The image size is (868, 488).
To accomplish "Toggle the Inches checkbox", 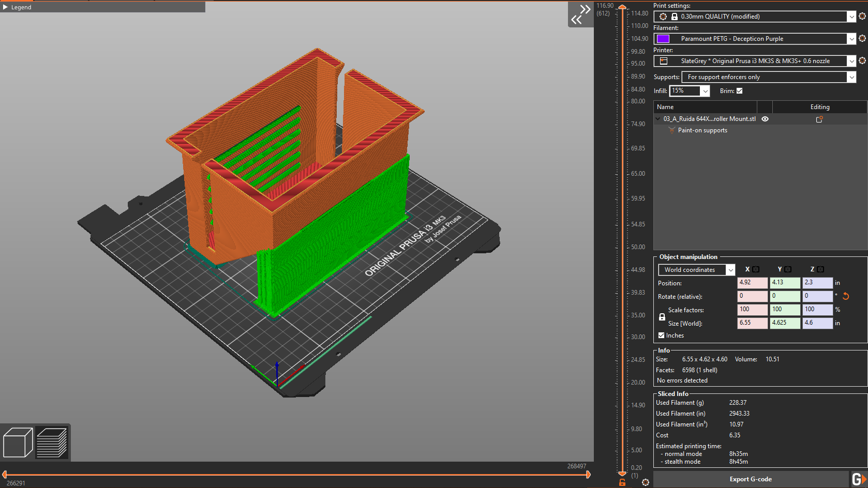I will point(662,335).
